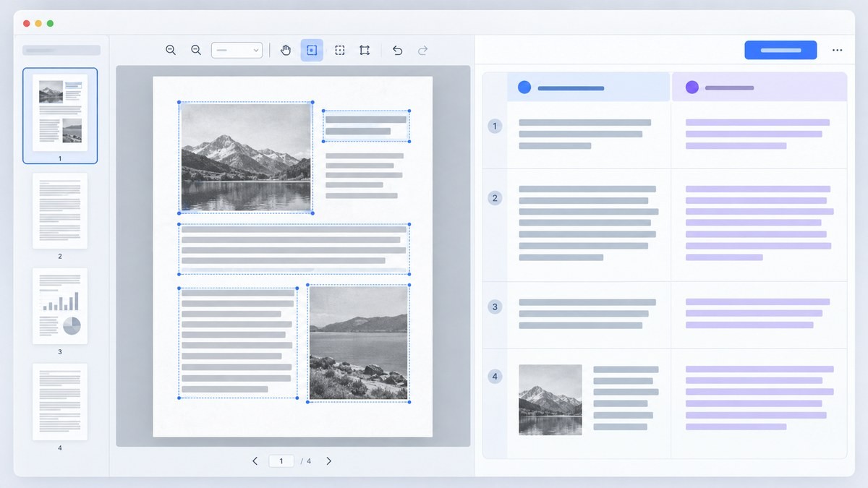
Task: Open page 3 thumbnail with charts
Action: 60,306
